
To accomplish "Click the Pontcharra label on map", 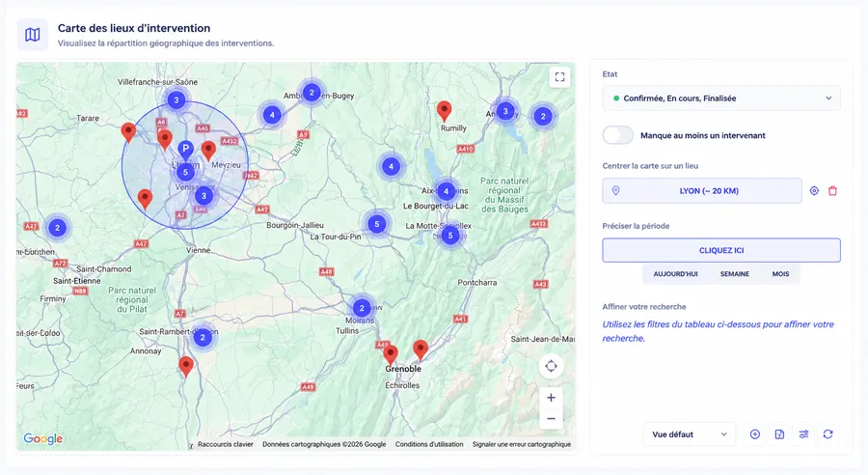I will [x=477, y=283].
